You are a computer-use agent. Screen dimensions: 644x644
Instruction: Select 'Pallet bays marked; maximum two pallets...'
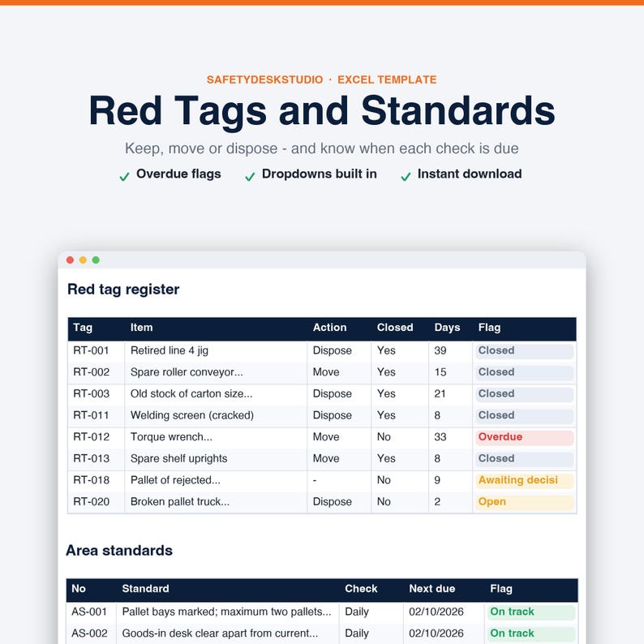click(228, 612)
